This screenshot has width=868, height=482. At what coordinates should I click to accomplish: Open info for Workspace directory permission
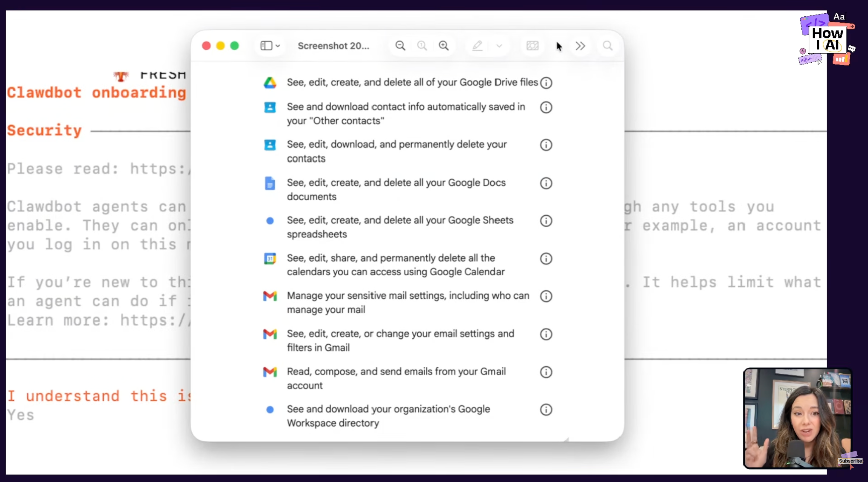(546, 410)
